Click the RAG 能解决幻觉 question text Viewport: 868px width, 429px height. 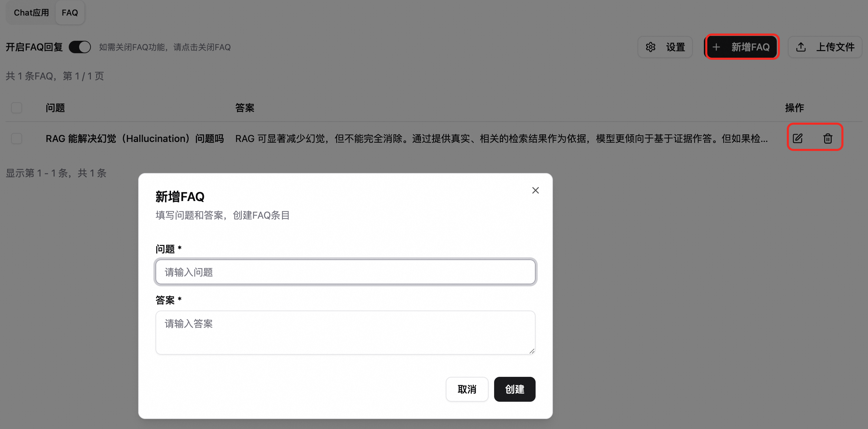coord(135,139)
